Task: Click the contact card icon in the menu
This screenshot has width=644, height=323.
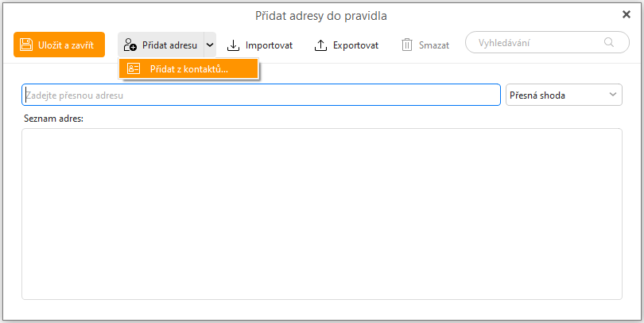Action: 134,69
